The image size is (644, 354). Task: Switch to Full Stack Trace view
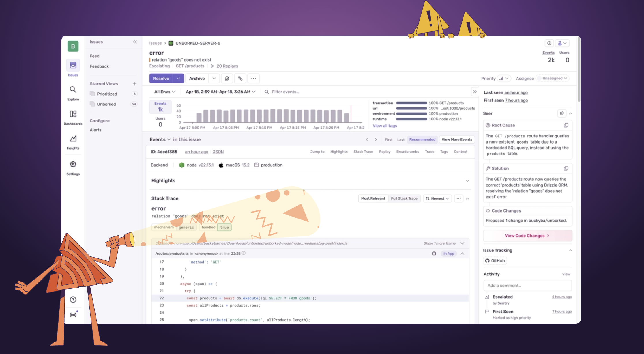pyautogui.click(x=404, y=198)
